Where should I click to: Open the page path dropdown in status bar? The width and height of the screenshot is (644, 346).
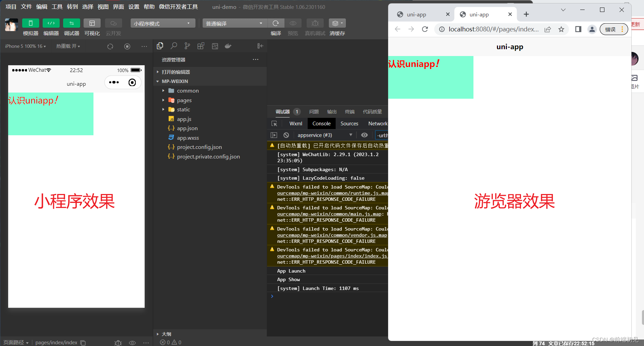pyautogui.click(x=16, y=342)
